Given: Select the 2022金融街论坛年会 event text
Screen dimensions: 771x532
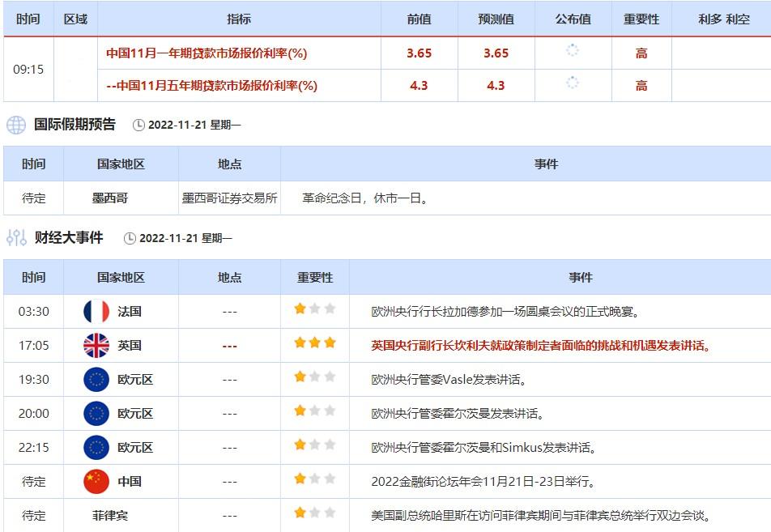Looking at the screenshot, I should pyautogui.click(x=484, y=482).
